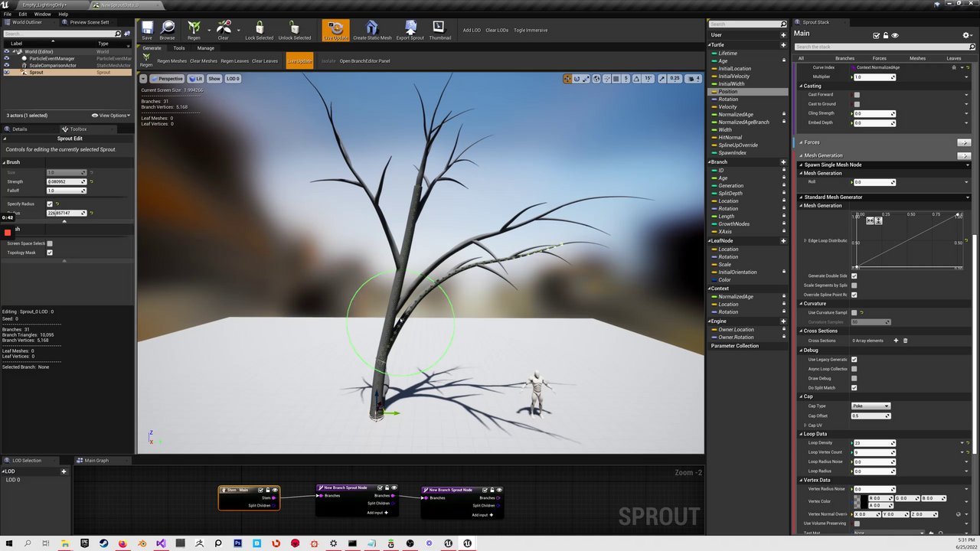Open the Window menu

[42, 14]
